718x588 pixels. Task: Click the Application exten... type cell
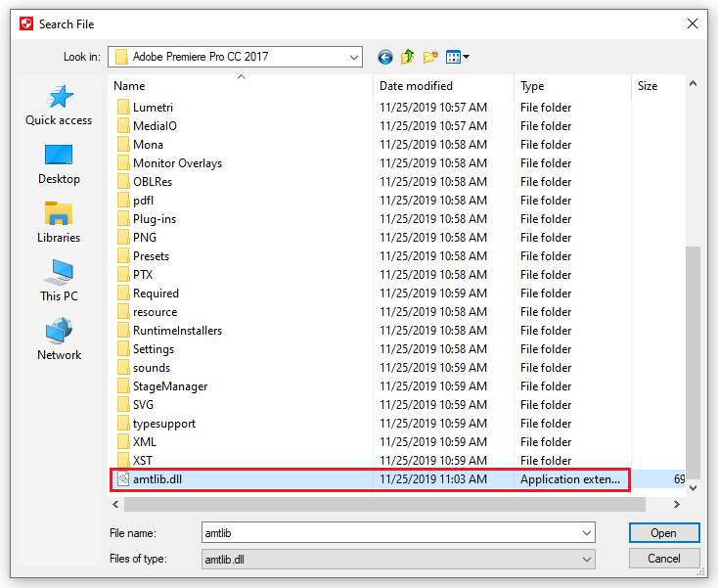coord(570,479)
